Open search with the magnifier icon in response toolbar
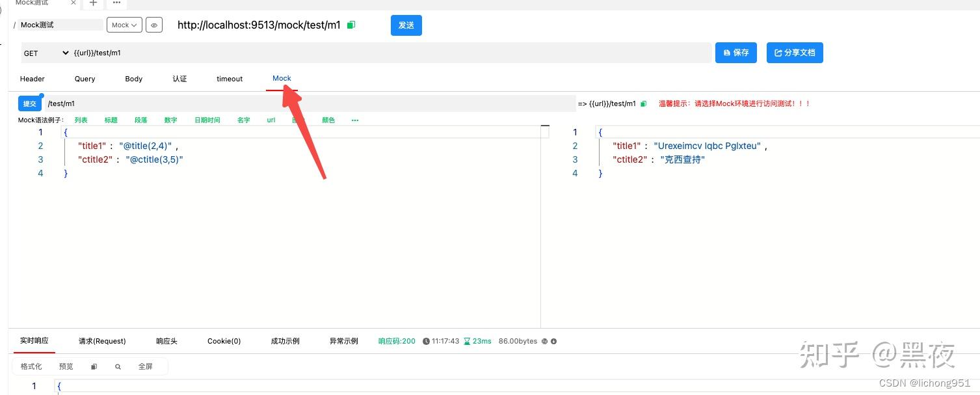980x395 pixels. [x=118, y=366]
